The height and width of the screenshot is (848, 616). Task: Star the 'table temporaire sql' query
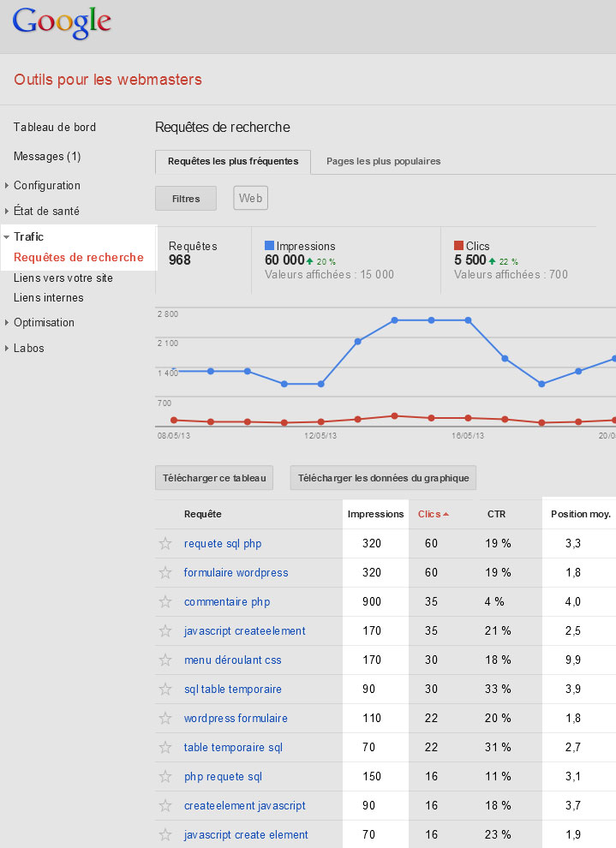coord(165,748)
